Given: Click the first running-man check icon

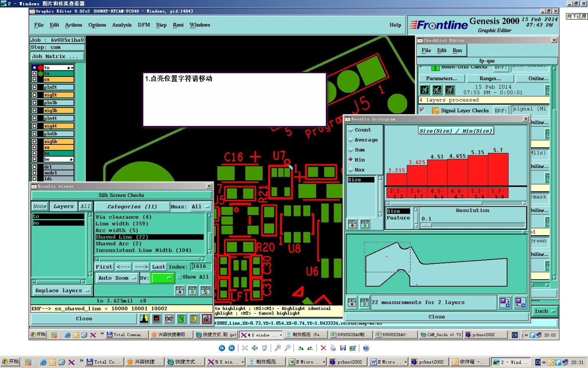Looking at the screenshot, I should (425, 90).
